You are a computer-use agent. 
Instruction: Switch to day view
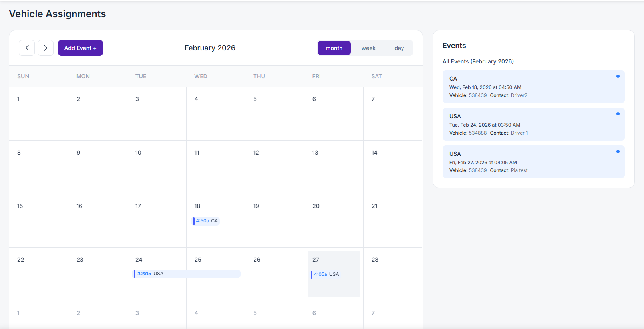pos(399,48)
